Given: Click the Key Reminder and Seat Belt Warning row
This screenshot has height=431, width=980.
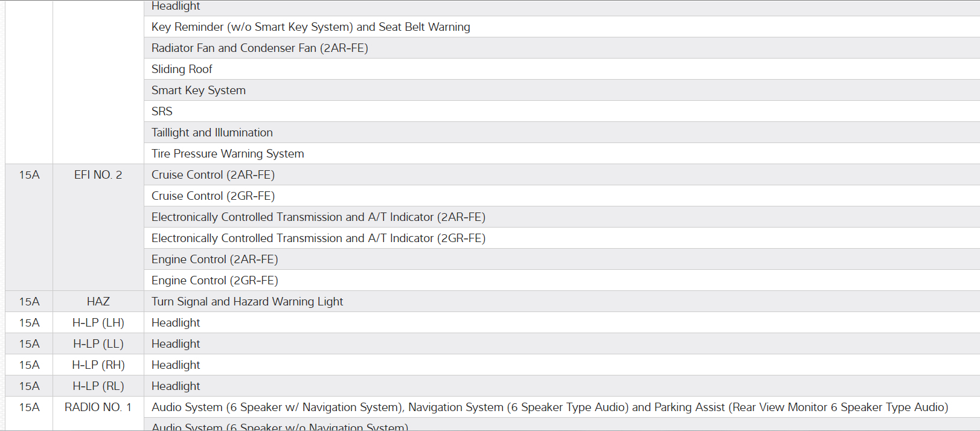Looking at the screenshot, I should click(x=310, y=27).
